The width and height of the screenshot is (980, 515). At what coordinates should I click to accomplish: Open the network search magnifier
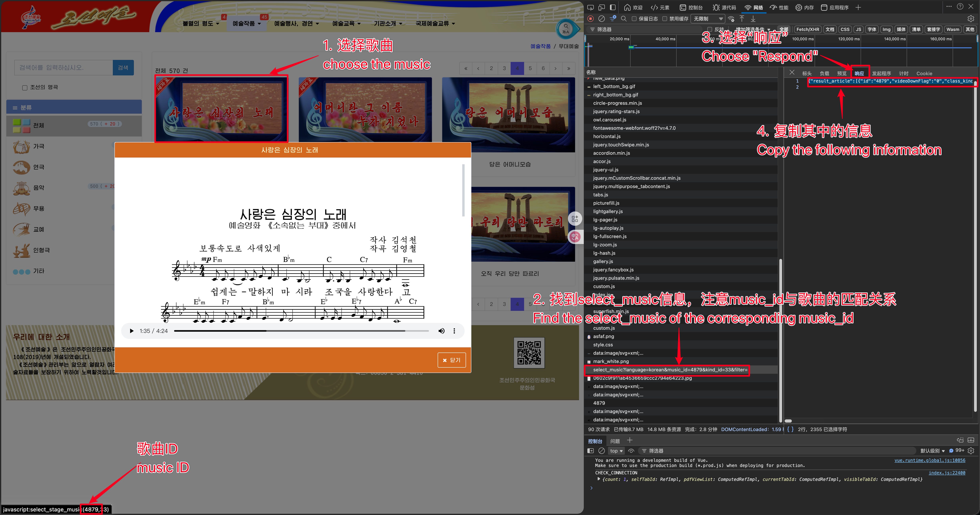[x=623, y=19]
